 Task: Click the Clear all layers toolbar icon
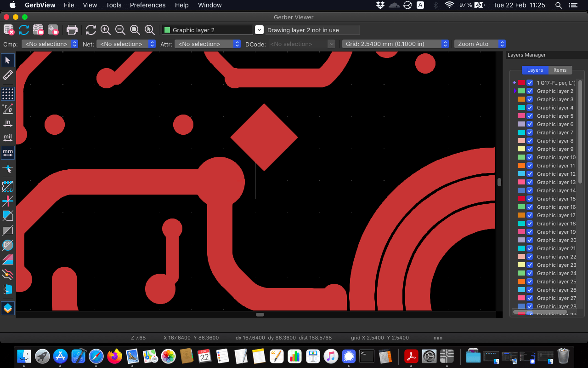click(x=9, y=30)
